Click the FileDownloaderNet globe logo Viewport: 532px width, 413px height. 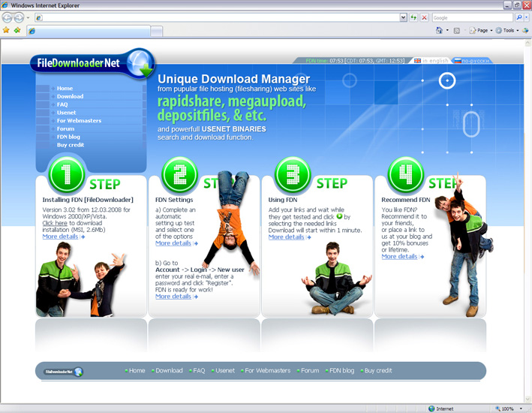(x=141, y=63)
